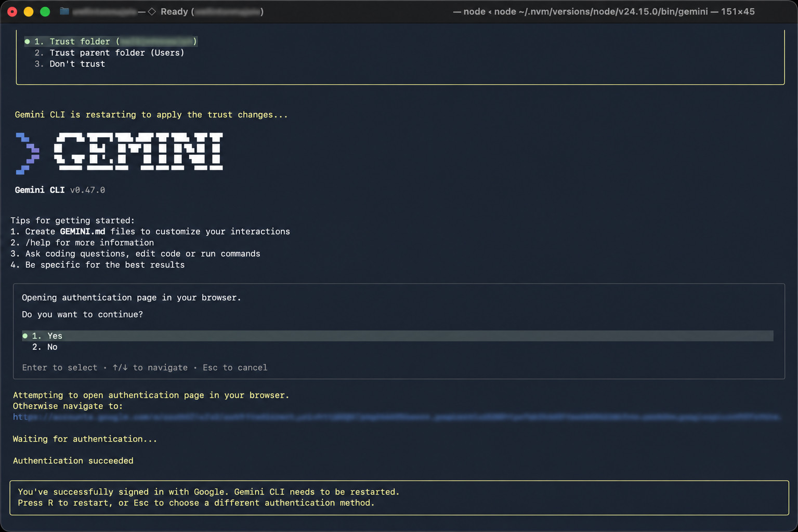Click "Tips for getting started:" heading
Viewport: 798px width, 532px height.
click(72, 221)
